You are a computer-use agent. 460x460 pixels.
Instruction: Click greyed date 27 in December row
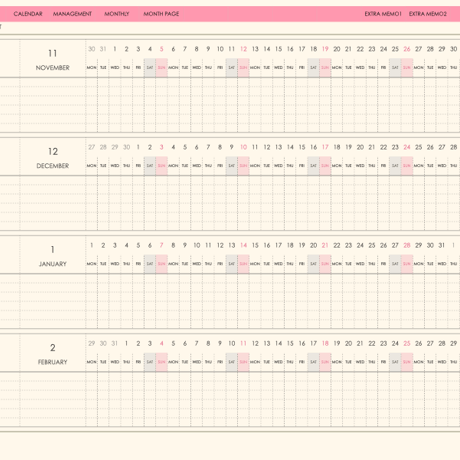point(92,147)
